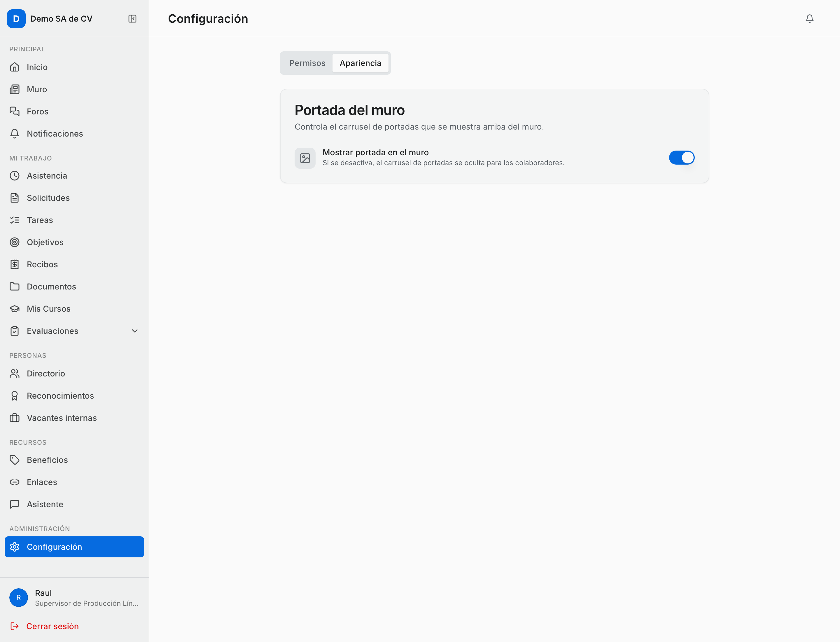Open Documentos page

[74, 287]
